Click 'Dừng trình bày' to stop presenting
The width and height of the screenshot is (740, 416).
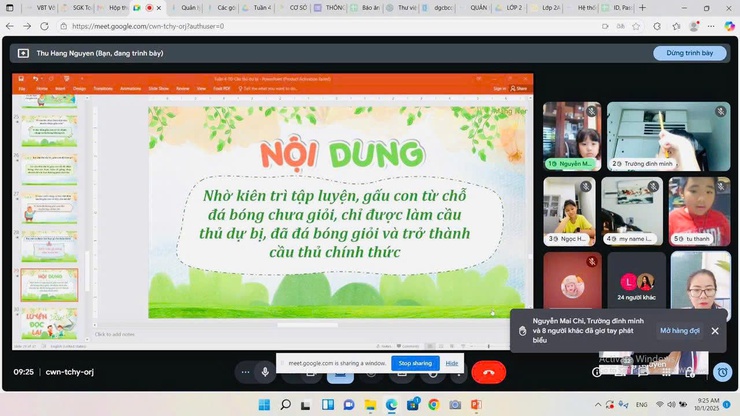(689, 53)
